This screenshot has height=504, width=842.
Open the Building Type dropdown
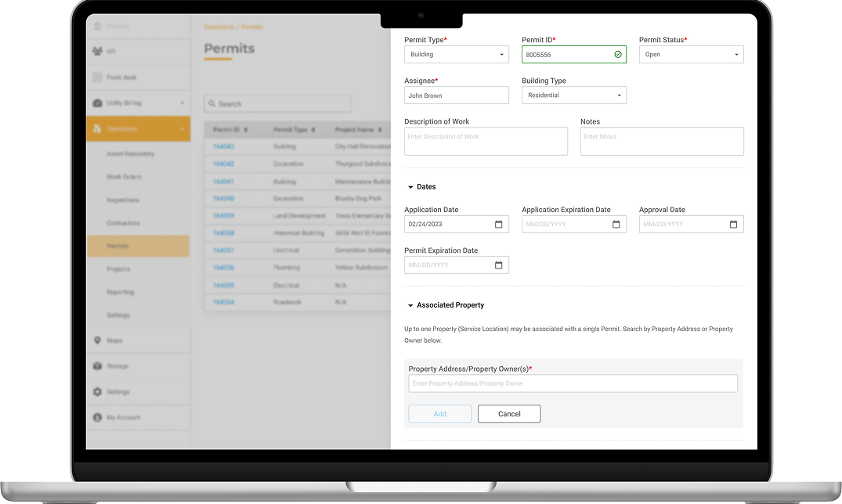click(x=573, y=95)
